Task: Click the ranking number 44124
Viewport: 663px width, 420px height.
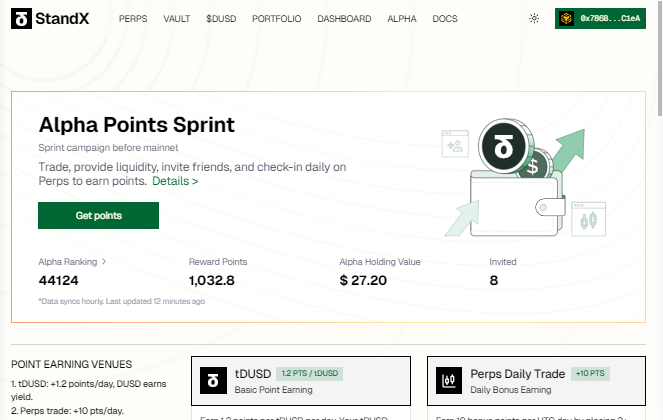Action: [58, 280]
